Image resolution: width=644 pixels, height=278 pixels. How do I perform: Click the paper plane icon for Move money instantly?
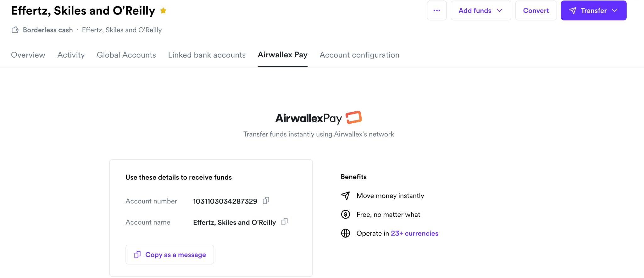(346, 196)
